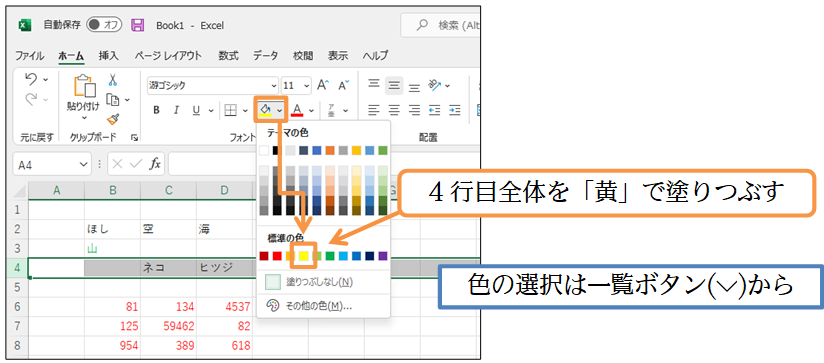The image size is (824, 363).
Task: Click the Undo arrow icon
Action: (x=32, y=79)
